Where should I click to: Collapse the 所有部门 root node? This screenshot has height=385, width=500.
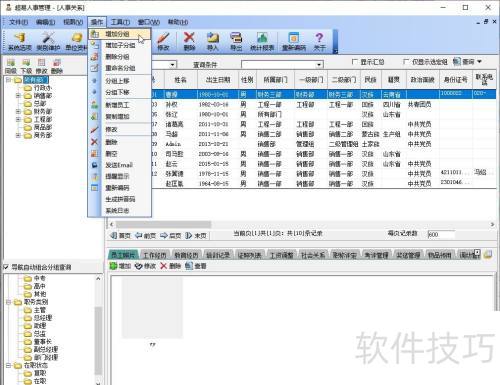pos(9,80)
